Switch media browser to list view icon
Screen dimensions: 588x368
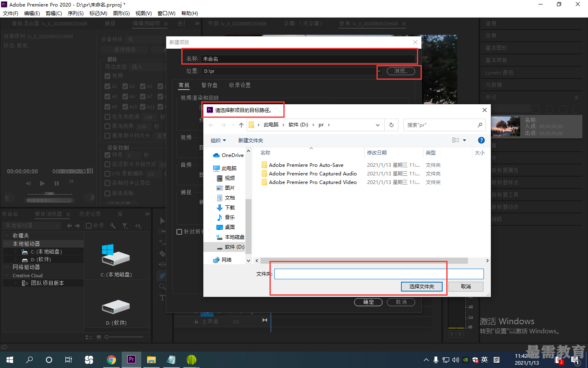coord(89,337)
